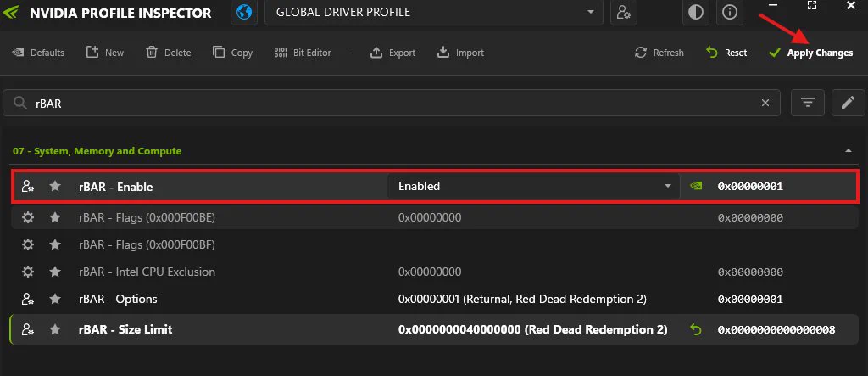The width and height of the screenshot is (868, 376).
Task: Click the Refresh button
Action: coord(659,53)
